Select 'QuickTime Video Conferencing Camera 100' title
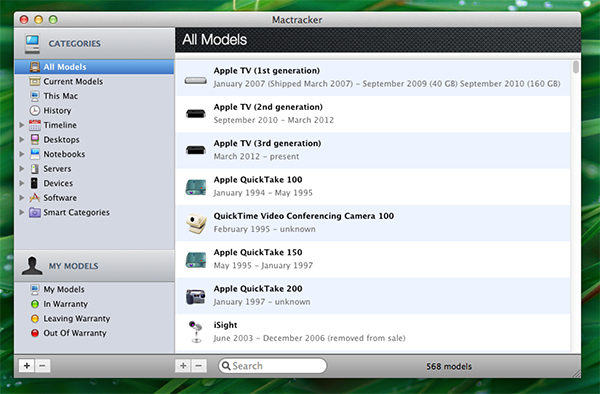 [304, 216]
